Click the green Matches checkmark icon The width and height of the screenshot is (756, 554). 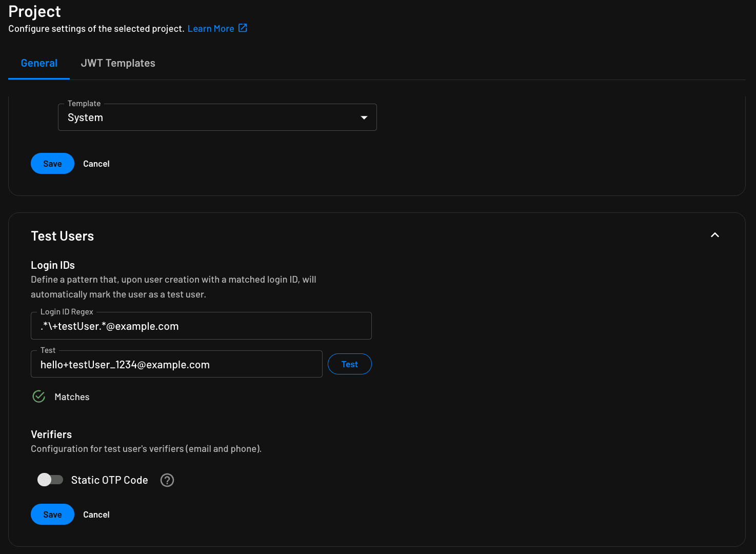[38, 396]
